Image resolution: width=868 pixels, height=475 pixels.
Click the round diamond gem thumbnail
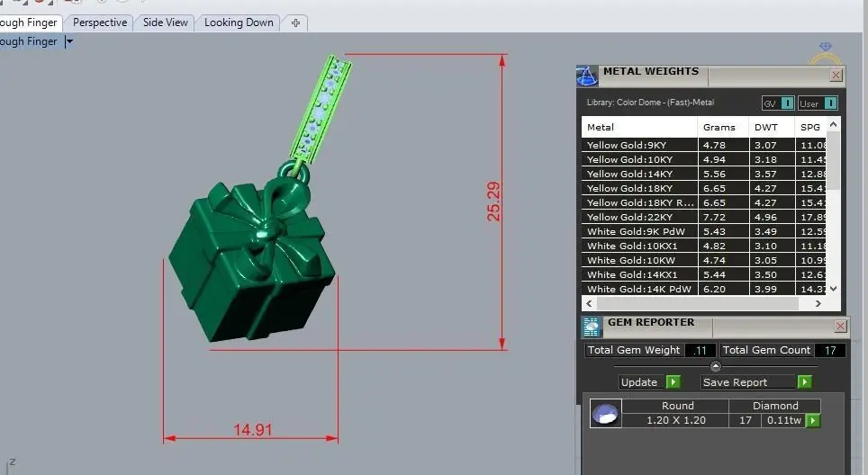604,414
